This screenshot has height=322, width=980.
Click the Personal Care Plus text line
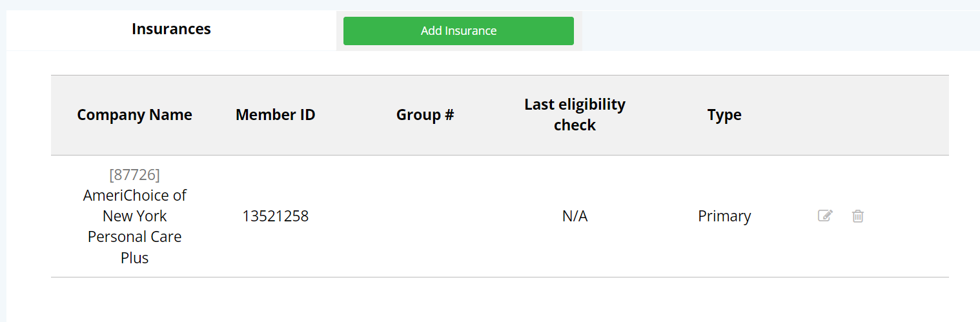134,247
